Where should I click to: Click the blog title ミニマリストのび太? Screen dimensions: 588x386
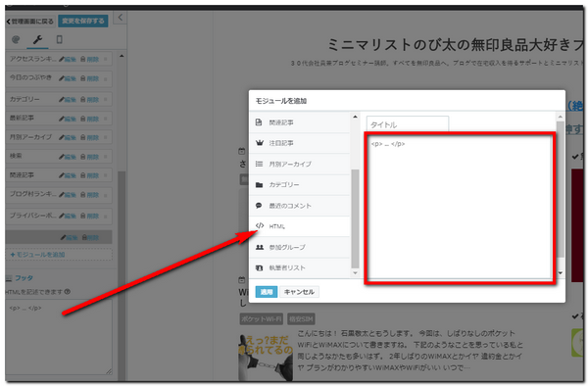click(456, 45)
